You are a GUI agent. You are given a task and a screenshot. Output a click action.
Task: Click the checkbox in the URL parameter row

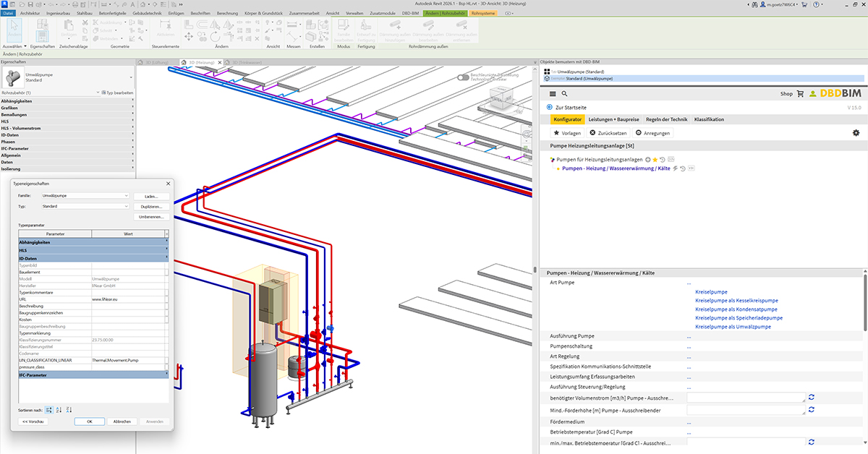point(166,298)
